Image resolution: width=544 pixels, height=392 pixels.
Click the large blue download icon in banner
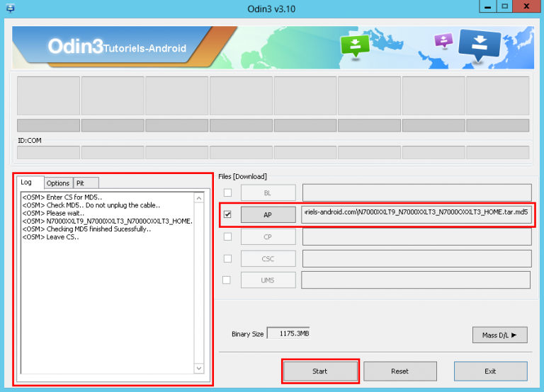click(x=479, y=45)
